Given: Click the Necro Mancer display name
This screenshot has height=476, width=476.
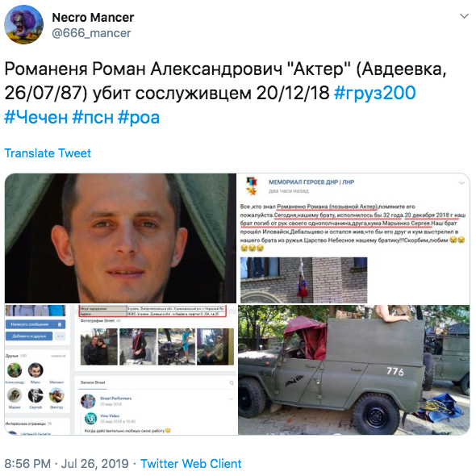Looking at the screenshot, I should [x=93, y=17].
